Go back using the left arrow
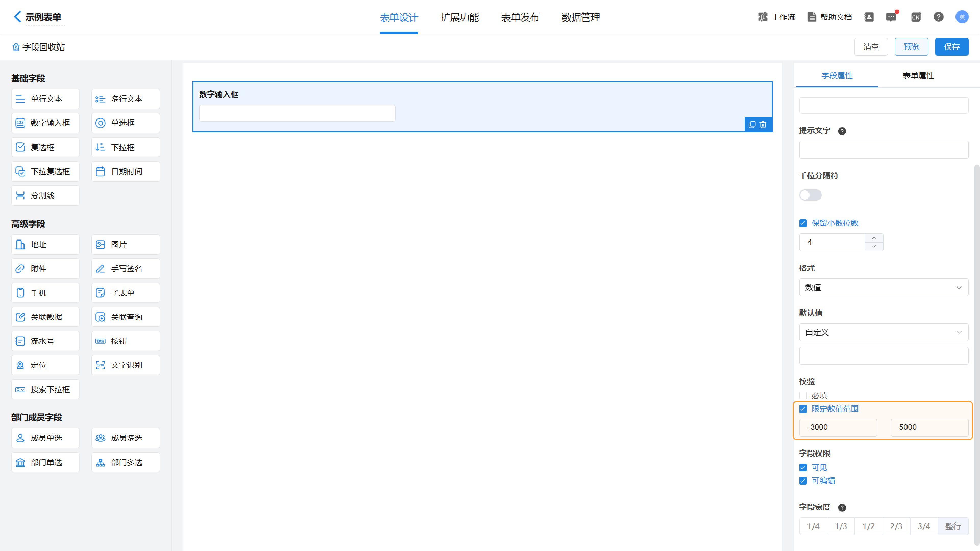 [x=17, y=17]
